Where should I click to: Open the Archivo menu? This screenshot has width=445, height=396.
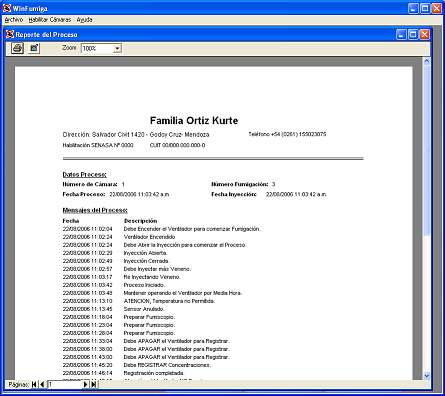[14, 20]
